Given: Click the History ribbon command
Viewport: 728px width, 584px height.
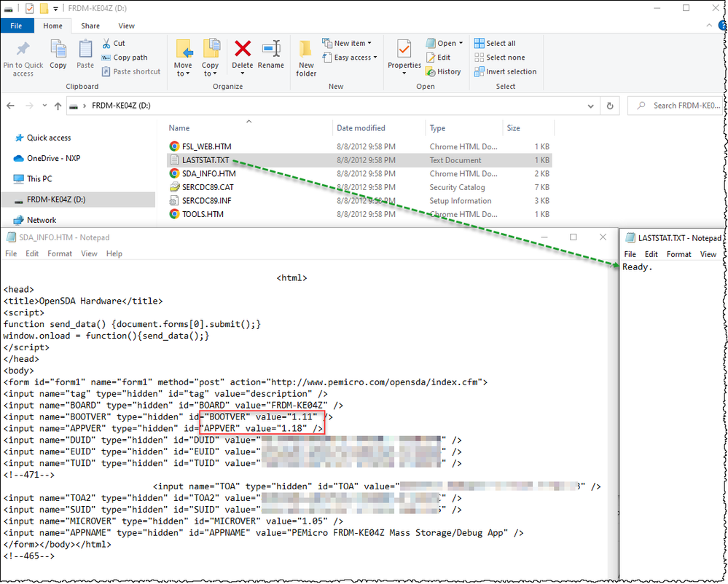Looking at the screenshot, I should [x=443, y=71].
